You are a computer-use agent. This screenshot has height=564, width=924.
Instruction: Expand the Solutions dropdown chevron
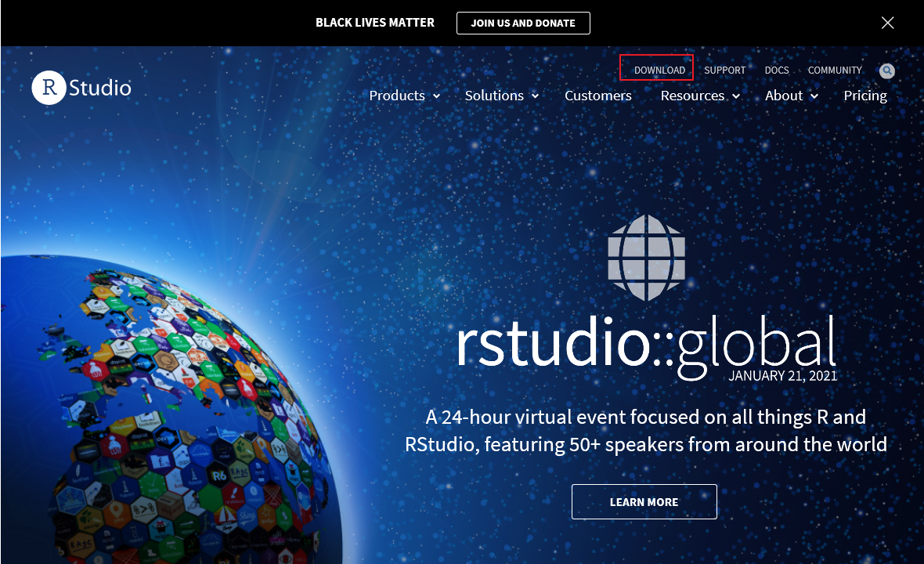pos(535,96)
